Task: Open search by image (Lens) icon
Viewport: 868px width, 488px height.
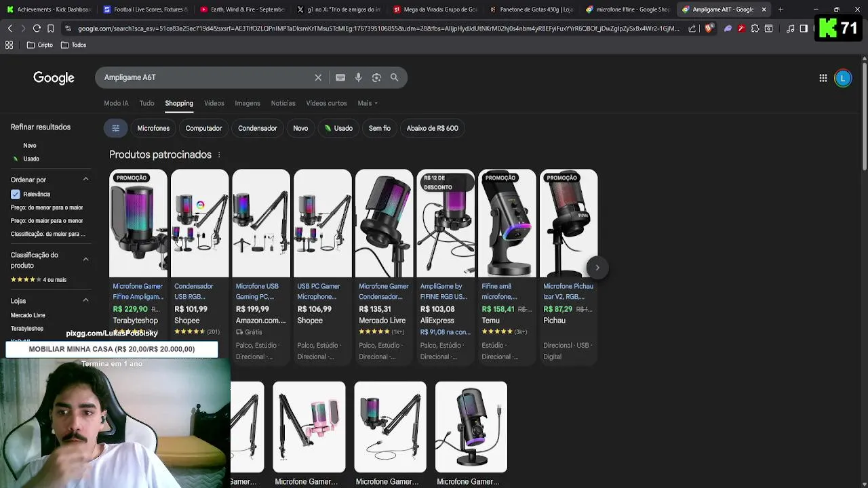Action: coord(376,77)
